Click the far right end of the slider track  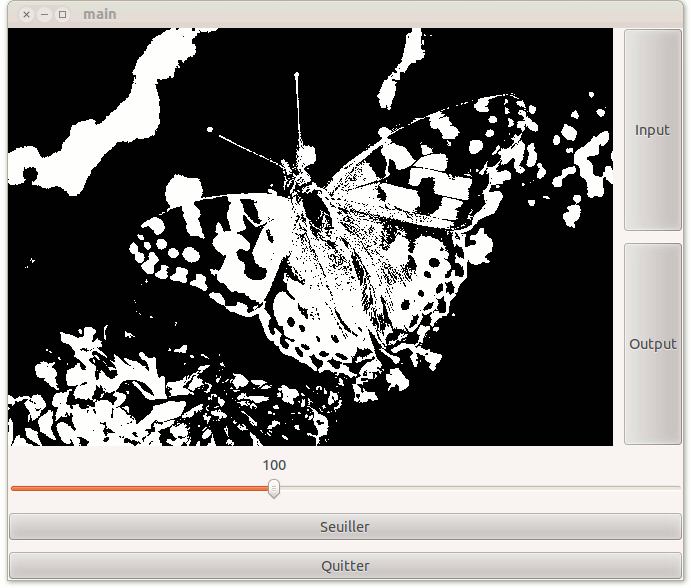[x=678, y=488]
